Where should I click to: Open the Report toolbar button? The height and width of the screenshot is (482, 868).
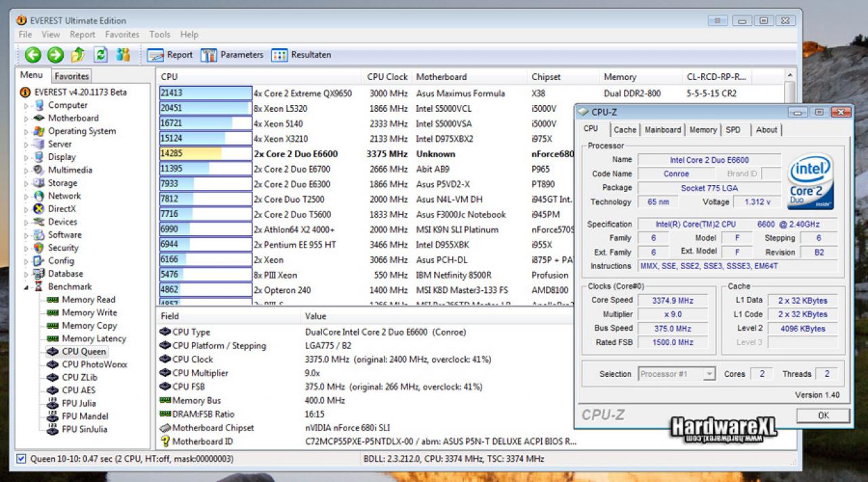tap(170, 55)
